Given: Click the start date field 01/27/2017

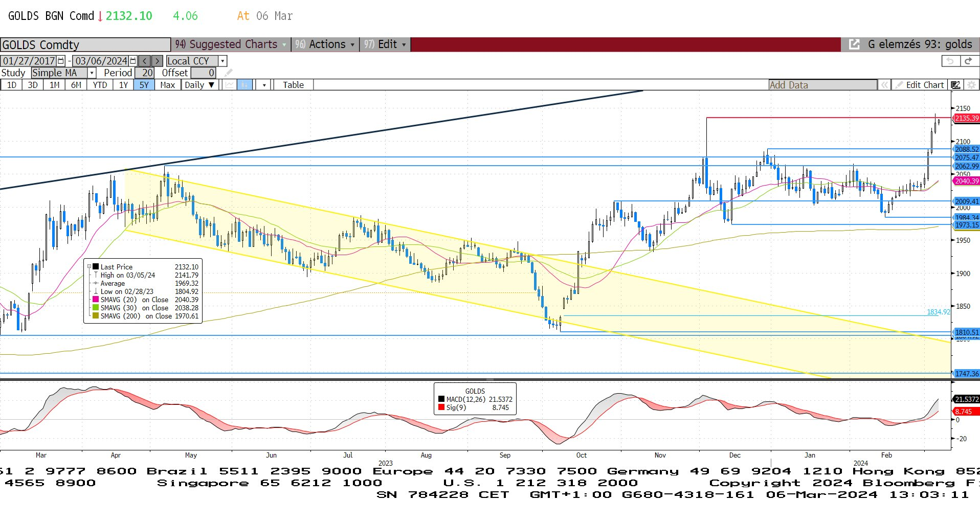Looking at the screenshot, I should point(29,61).
